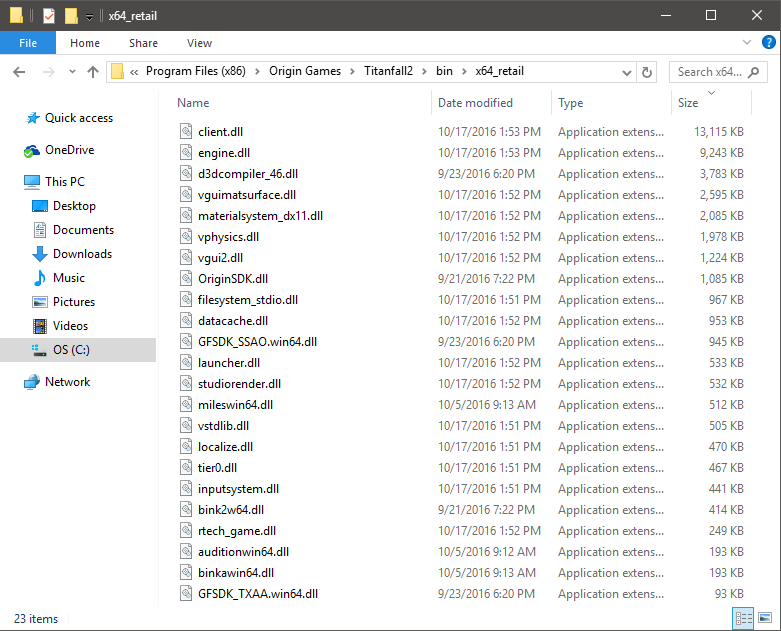Select the vguimatsurface.dll file icon
This screenshot has height=631, width=781.
tap(186, 195)
